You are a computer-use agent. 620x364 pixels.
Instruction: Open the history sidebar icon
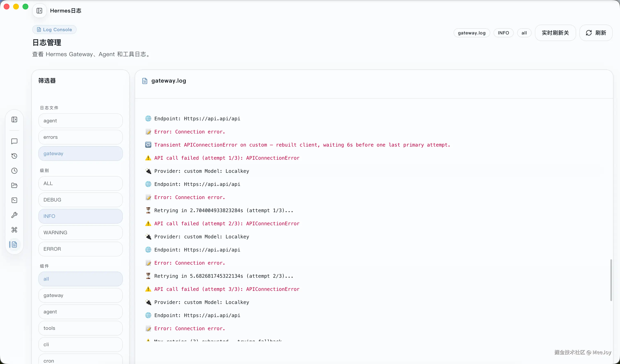click(14, 156)
